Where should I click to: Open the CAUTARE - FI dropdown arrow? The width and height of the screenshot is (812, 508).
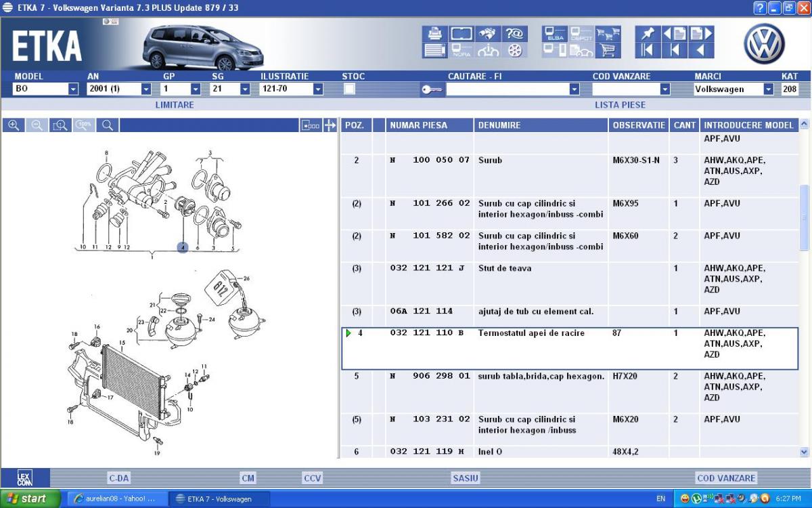[575, 89]
